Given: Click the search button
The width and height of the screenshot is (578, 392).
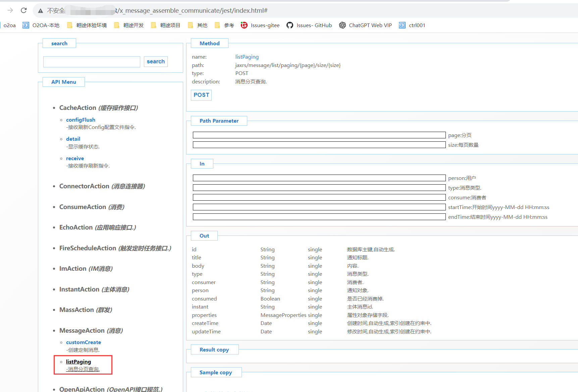Looking at the screenshot, I should click(156, 62).
